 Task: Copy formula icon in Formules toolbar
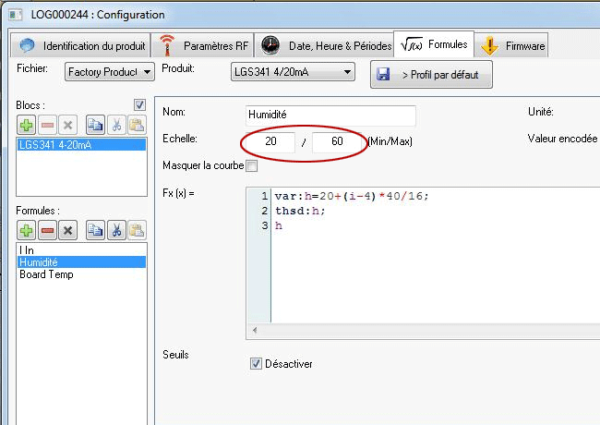(95, 230)
